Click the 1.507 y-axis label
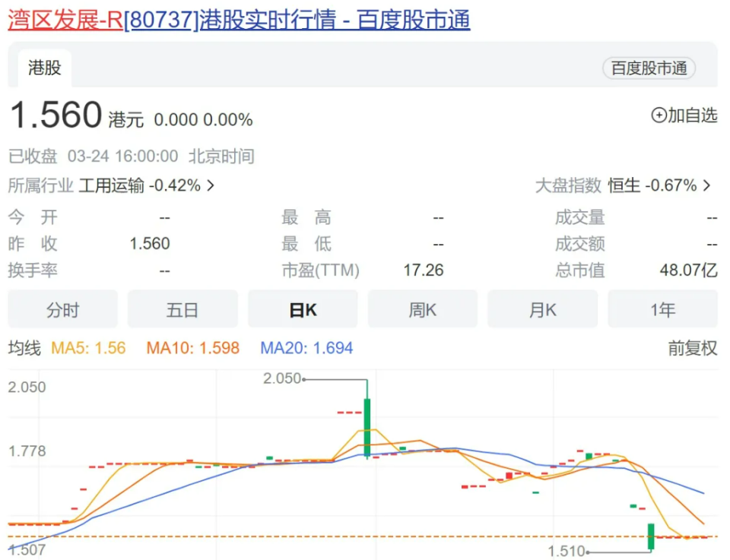 [x=27, y=550]
